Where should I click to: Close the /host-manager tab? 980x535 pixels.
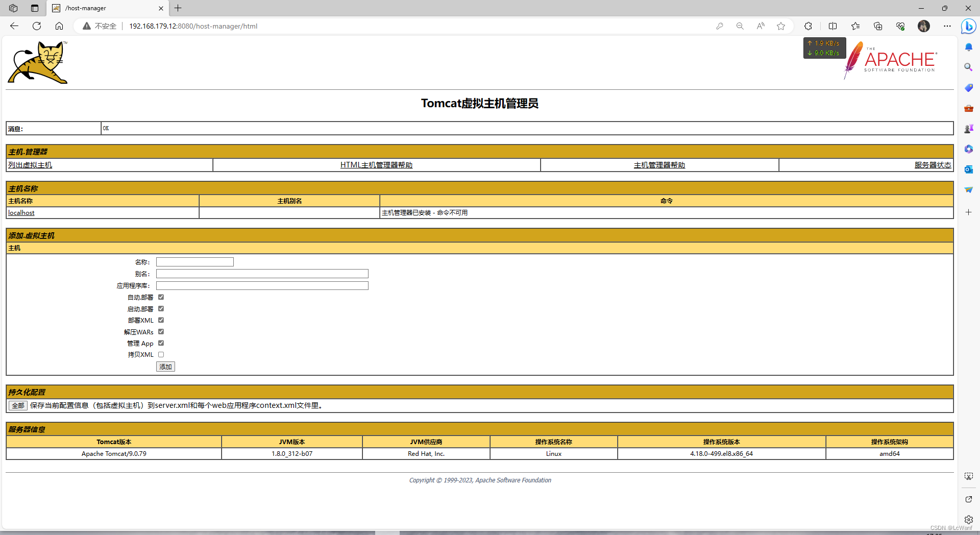tap(161, 8)
